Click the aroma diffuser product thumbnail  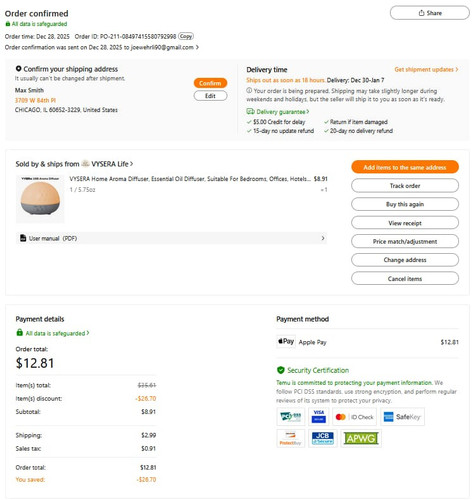click(x=40, y=199)
